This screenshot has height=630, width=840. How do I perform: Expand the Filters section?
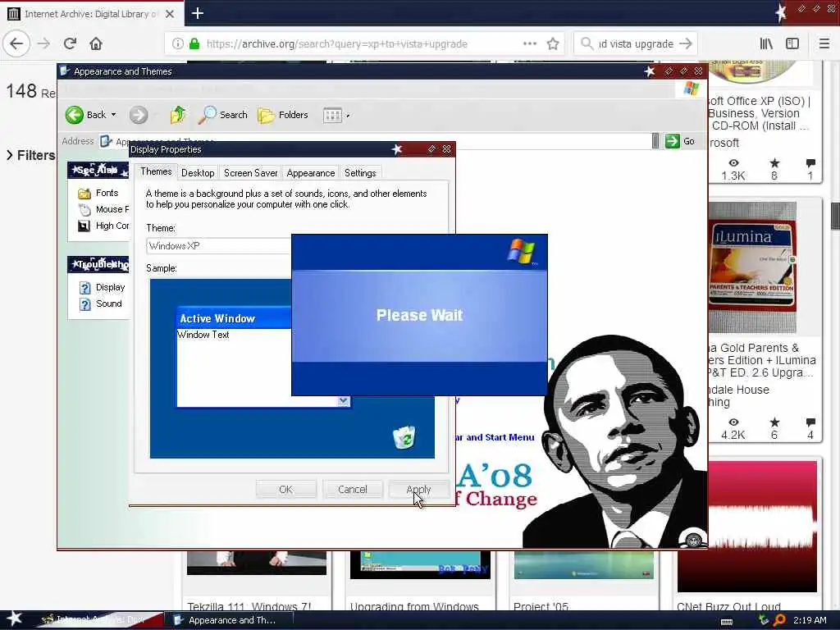pyautogui.click(x=31, y=155)
